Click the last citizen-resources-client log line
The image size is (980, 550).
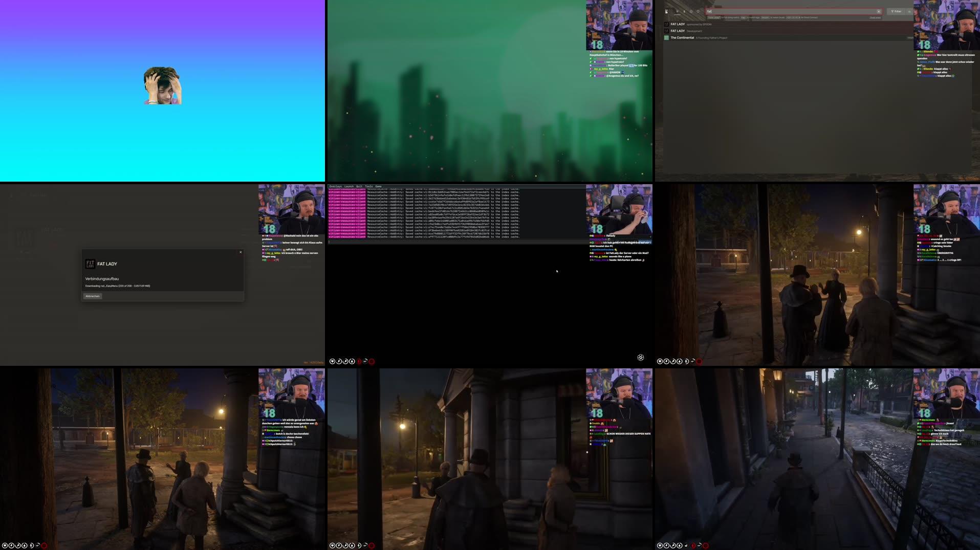[x=424, y=237]
